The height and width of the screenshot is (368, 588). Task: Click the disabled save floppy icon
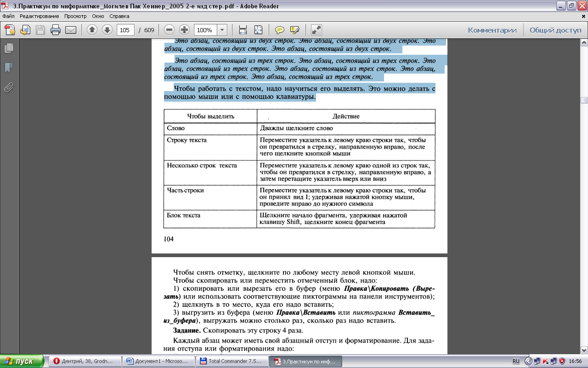(x=40, y=30)
